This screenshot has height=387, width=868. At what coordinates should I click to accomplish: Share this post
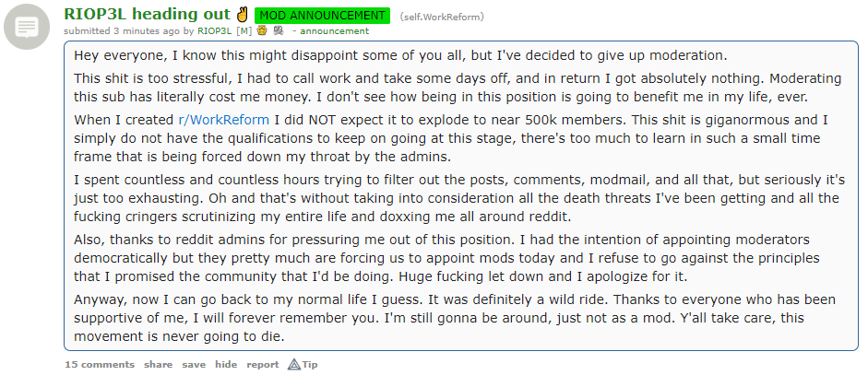pyautogui.click(x=159, y=364)
